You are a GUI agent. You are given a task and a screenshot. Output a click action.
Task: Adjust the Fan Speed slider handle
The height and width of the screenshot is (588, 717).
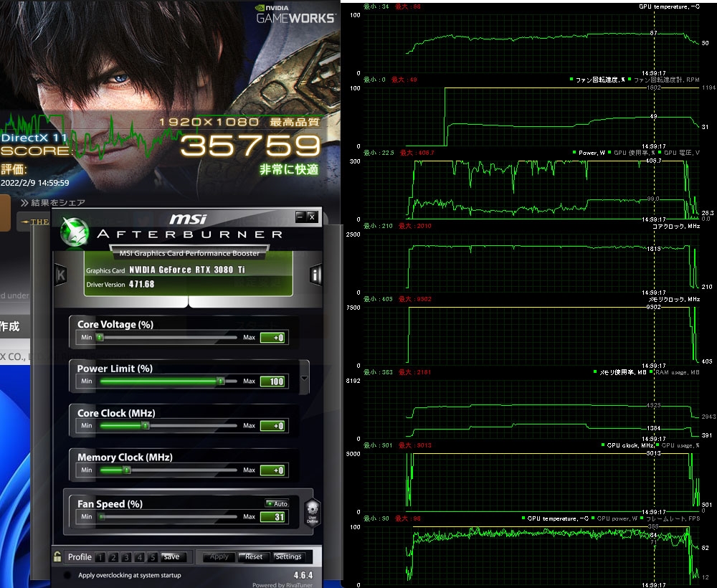coord(102,517)
